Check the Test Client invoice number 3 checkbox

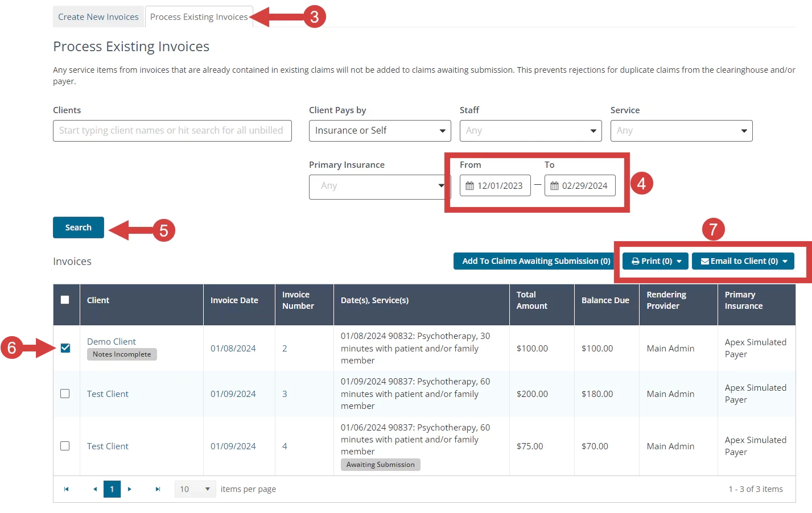point(65,394)
